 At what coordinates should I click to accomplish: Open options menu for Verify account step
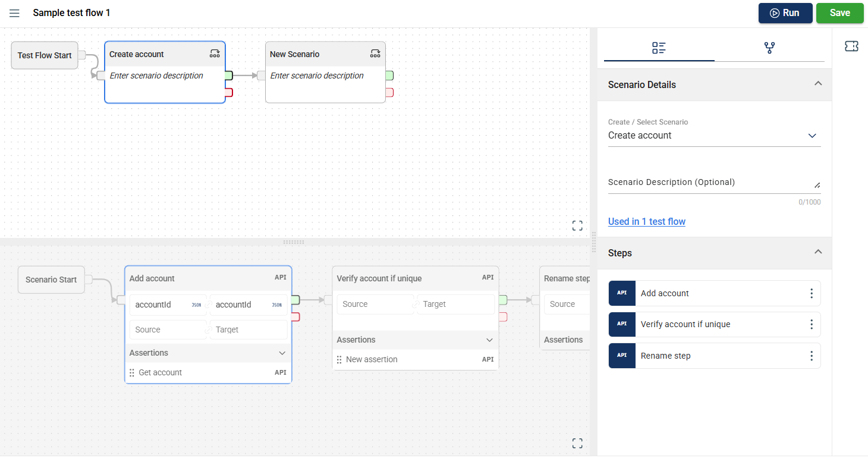pyautogui.click(x=811, y=324)
